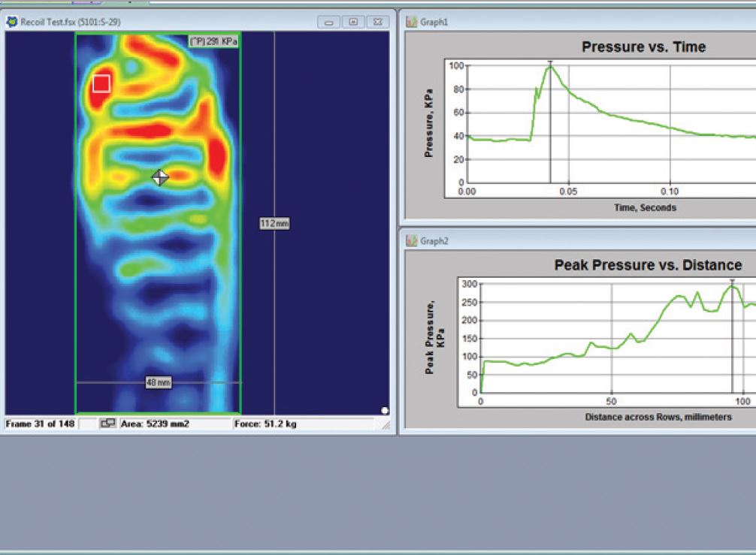Click the 291 KPa peak pressure label
This screenshot has width=756, height=555.
(x=213, y=42)
